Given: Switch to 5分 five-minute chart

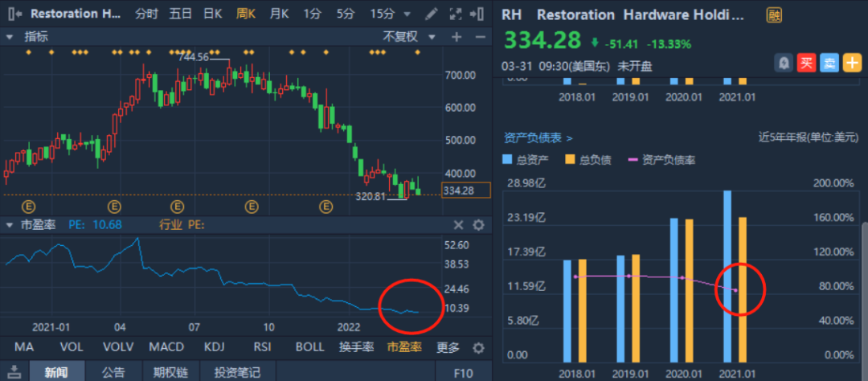Looking at the screenshot, I should click(x=346, y=14).
